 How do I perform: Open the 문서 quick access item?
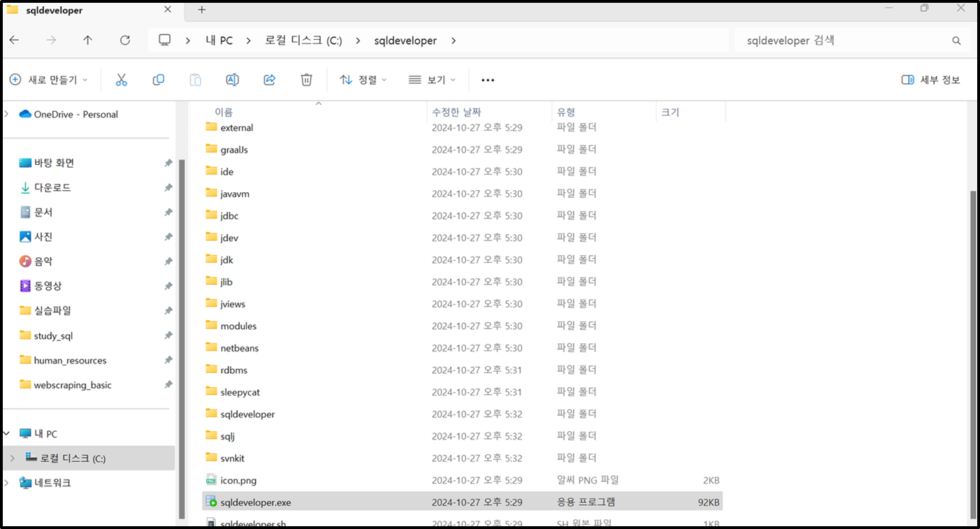coord(36,212)
